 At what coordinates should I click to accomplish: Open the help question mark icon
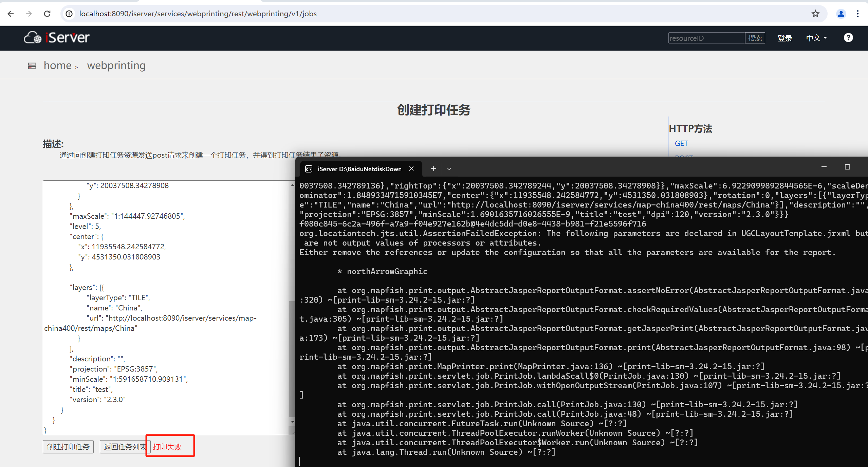848,38
